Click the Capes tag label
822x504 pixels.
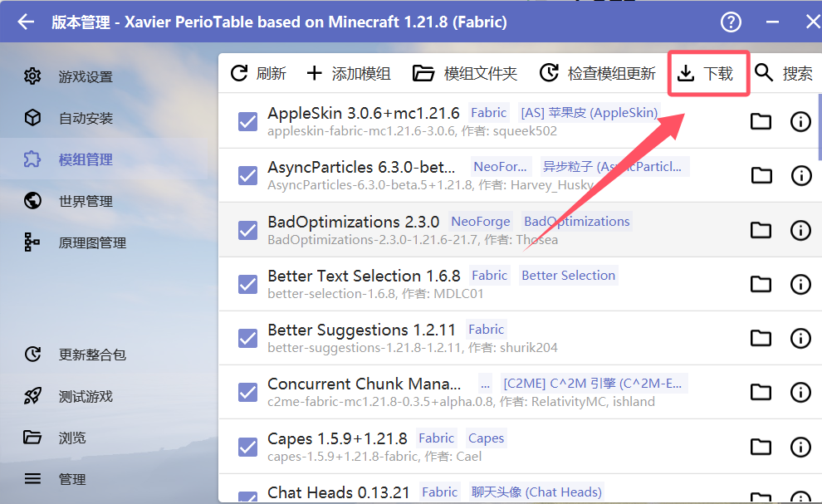tap(486, 438)
